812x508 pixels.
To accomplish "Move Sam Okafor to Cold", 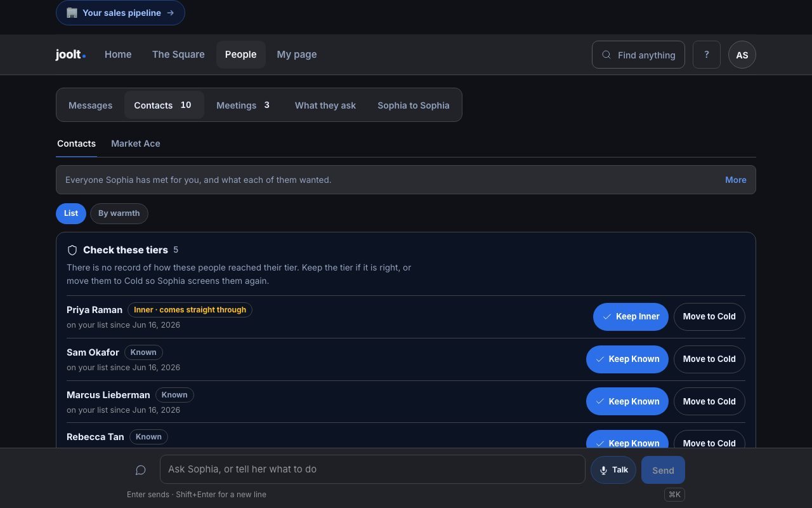I will 709,359.
